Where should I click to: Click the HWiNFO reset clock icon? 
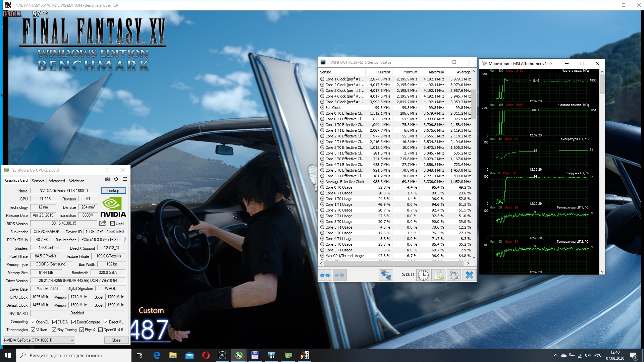click(423, 275)
